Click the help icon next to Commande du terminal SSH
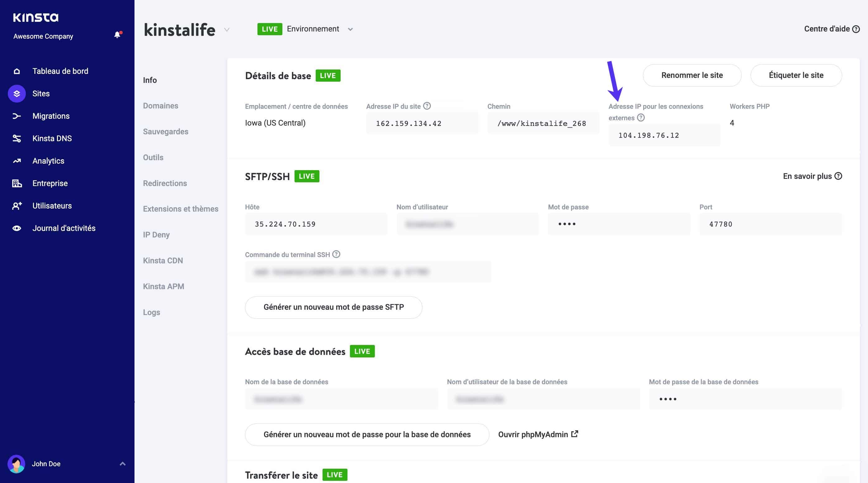 point(336,255)
